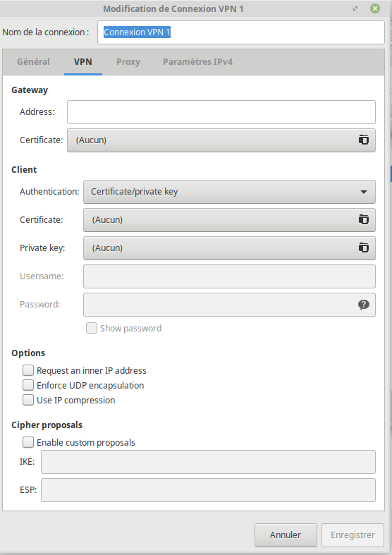392x555 pixels.
Task: Click the Annuler button
Action: click(x=286, y=535)
